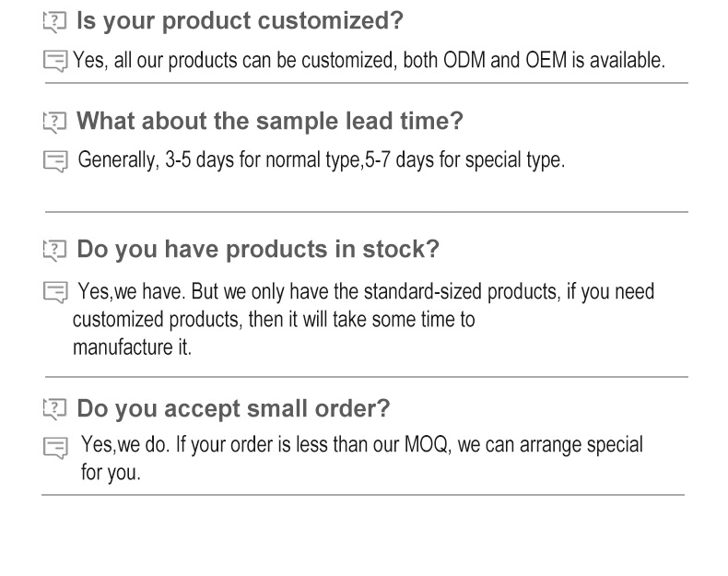Click question icon beside 'Do you accept small order?'

click(x=56, y=408)
